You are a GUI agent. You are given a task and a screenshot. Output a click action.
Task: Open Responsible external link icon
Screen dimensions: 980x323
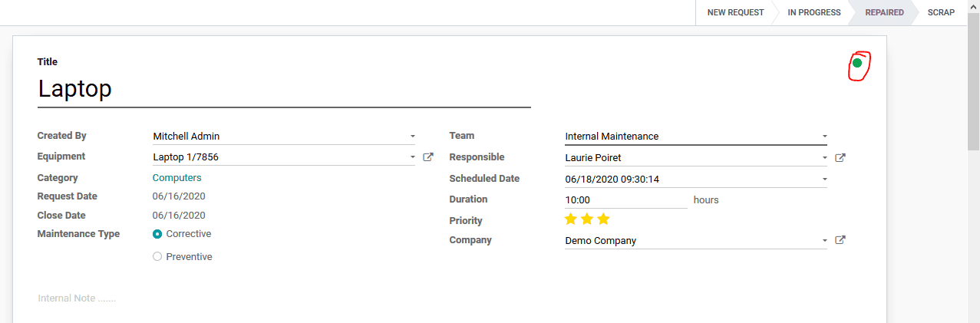840,158
